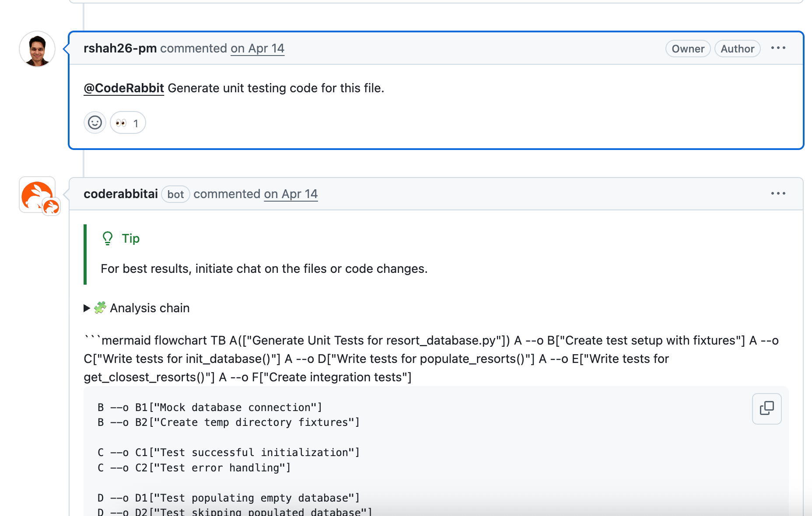Click the bot comment's "on Apr 14" timestamp
The width and height of the screenshot is (812, 516).
click(x=290, y=194)
